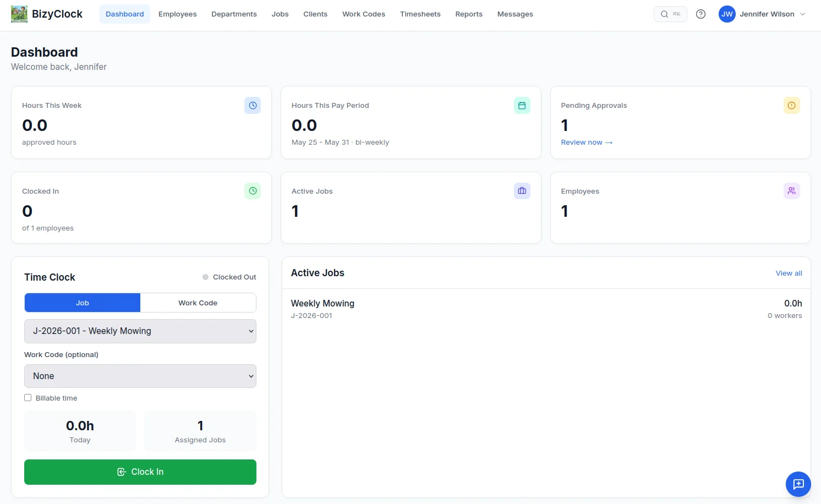Open the Departments nav item
This screenshot has width=821, height=504.
pyautogui.click(x=234, y=14)
